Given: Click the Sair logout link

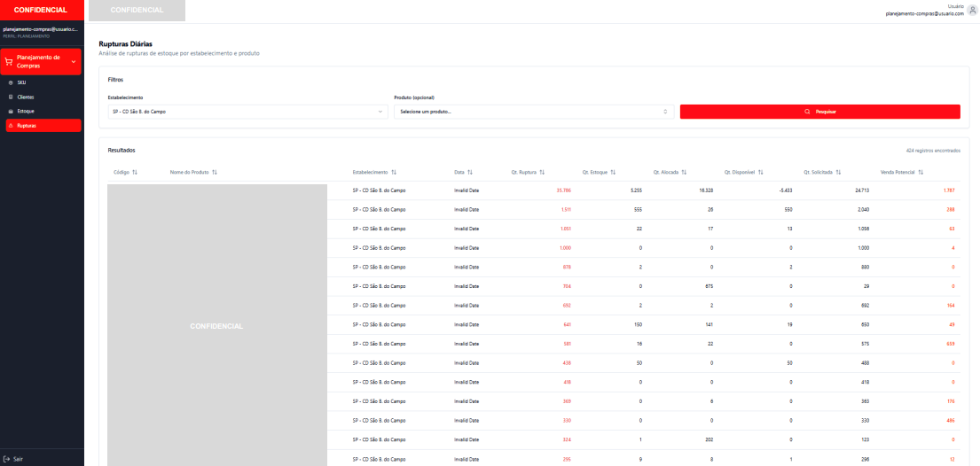Looking at the screenshot, I should point(18,459).
